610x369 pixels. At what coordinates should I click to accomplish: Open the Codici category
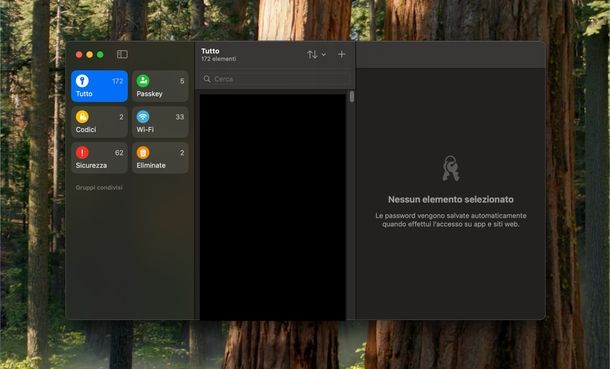click(x=99, y=122)
